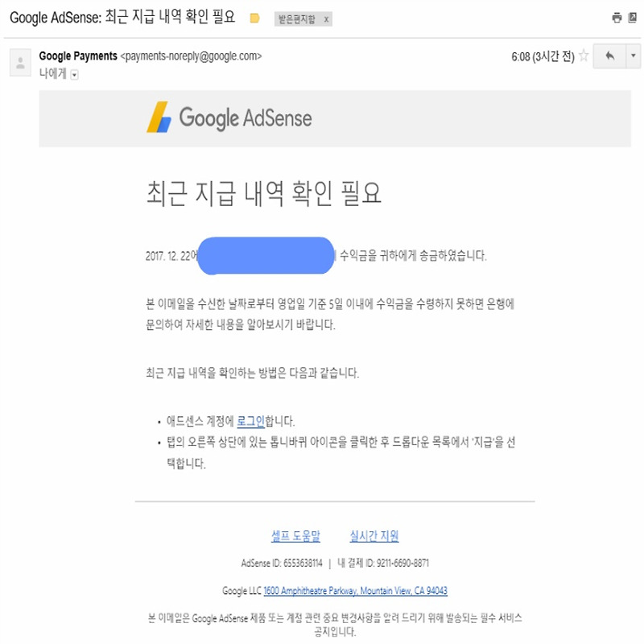Screen dimensions: 644x644
Task: Open the 로그인 link
Action: point(251,421)
